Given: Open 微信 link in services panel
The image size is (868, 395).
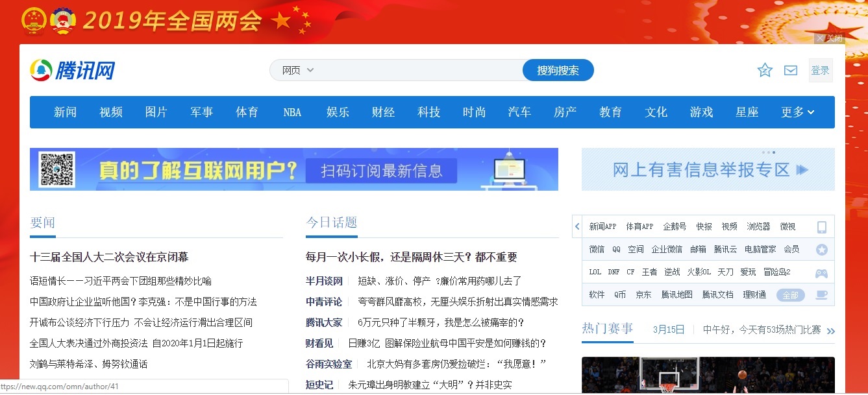Looking at the screenshot, I should pyautogui.click(x=597, y=249).
